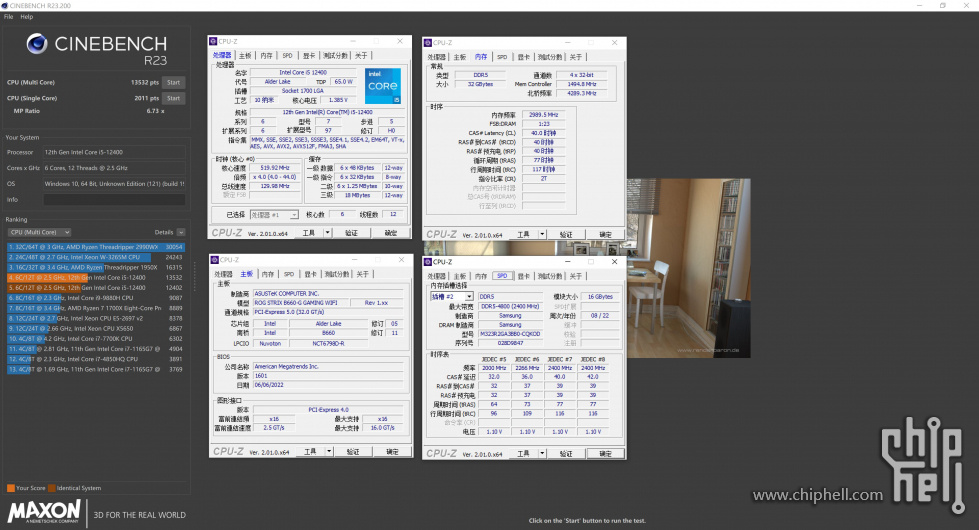Open the 插槽 #2 slot dropdown
Image resolution: width=979 pixels, height=530 pixels.
451,297
